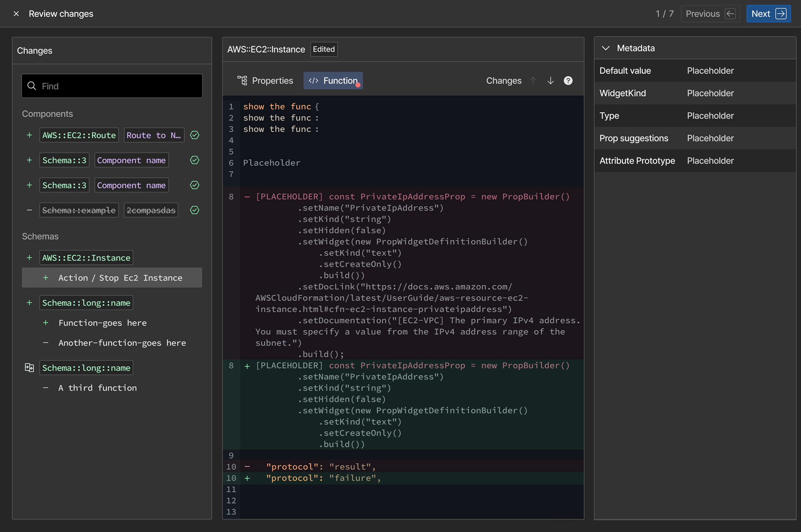The image size is (801, 532).
Task: Go to the Next change
Action: 768,14
